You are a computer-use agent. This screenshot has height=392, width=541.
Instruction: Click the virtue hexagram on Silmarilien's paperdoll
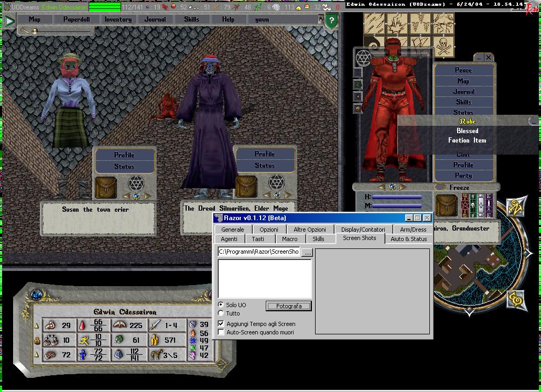click(276, 182)
